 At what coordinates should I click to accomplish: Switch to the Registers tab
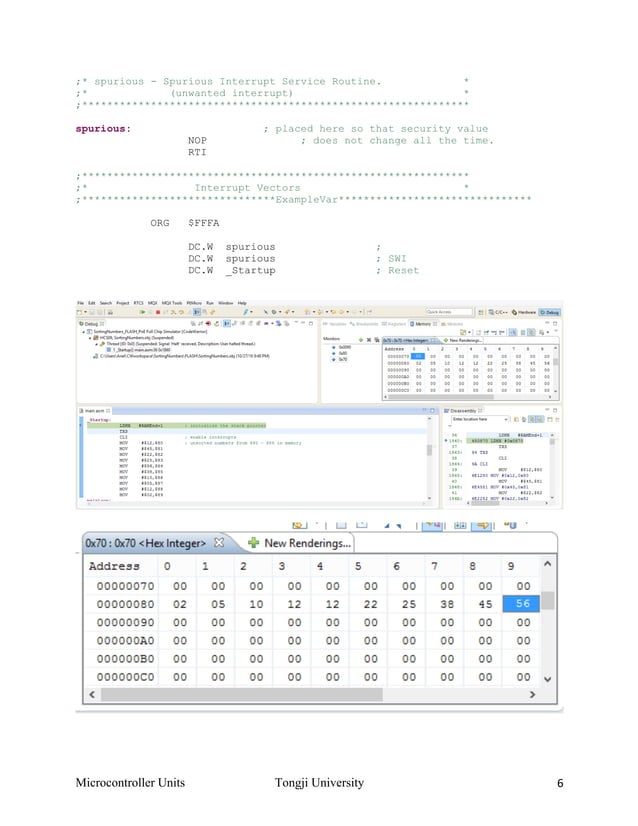394,324
